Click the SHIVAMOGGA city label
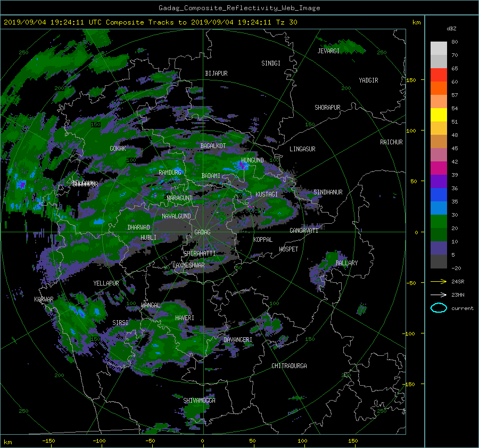The height and width of the screenshot is (448, 479). [199, 401]
